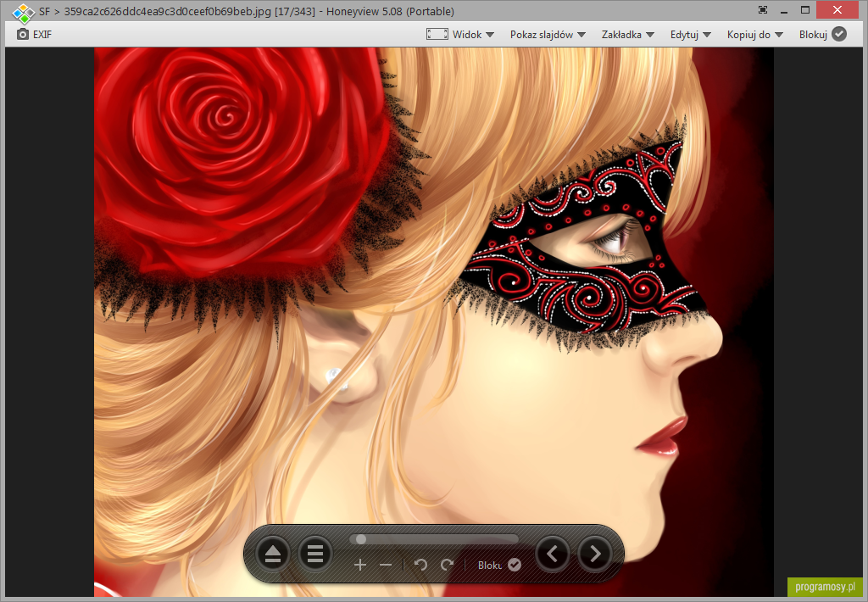Toggle fullscreen mode in title bar

point(763,10)
